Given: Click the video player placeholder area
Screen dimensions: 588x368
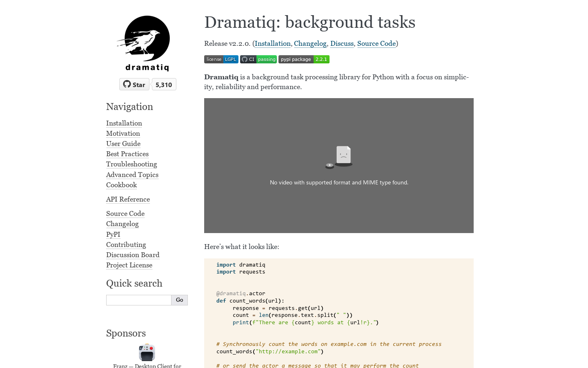Looking at the screenshot, I should tap(339, 166).
